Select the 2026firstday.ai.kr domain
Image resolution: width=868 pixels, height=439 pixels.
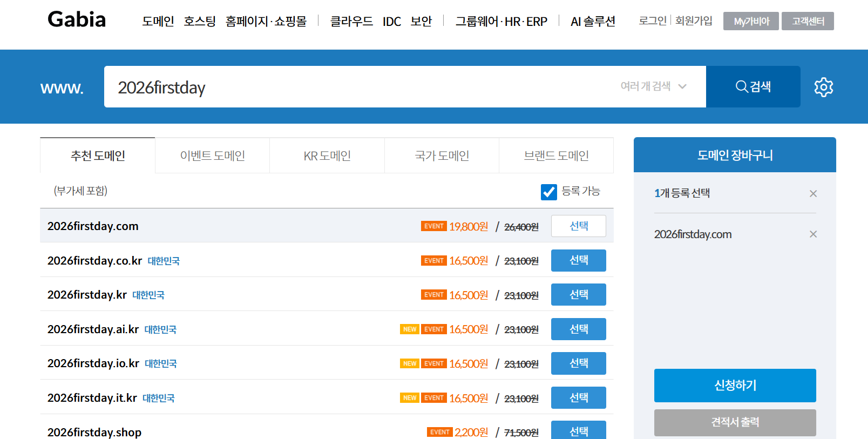579,329
